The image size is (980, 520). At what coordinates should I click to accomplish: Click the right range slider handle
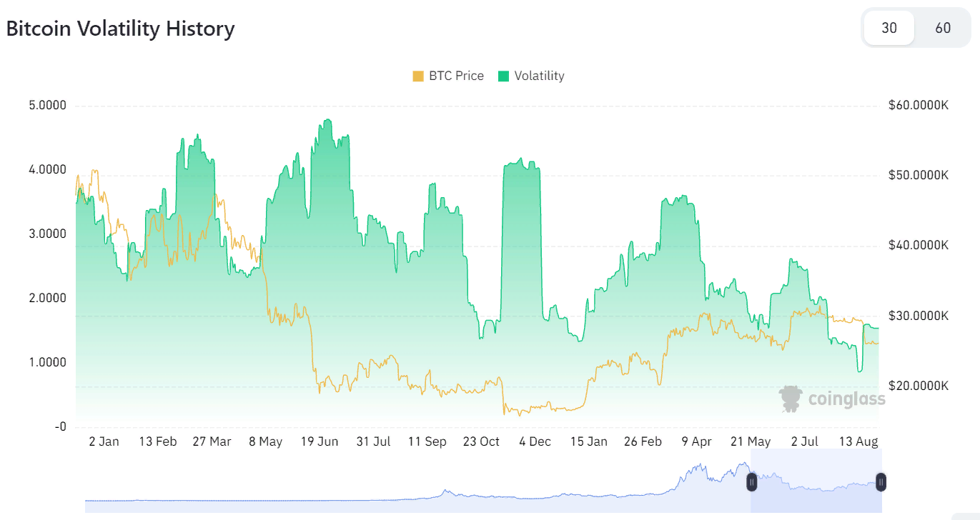tap(881, 483)
